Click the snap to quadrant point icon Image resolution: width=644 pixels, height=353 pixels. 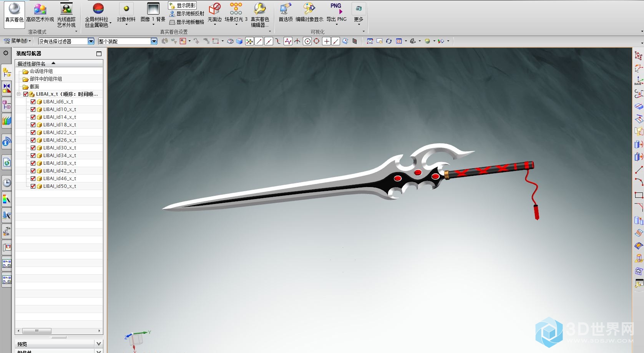(316, 41)
